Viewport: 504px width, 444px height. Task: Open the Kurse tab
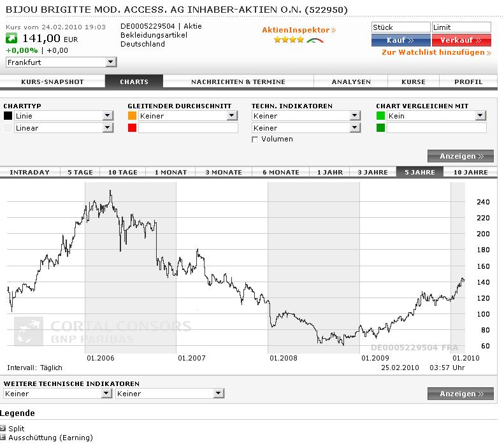click(x=414, y=82)
